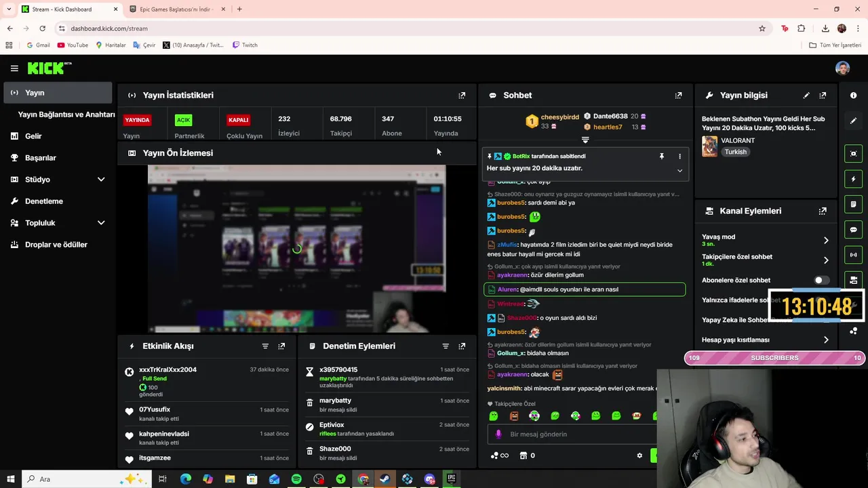
Task: Open pinned message three-dot options
Action: 679,157
